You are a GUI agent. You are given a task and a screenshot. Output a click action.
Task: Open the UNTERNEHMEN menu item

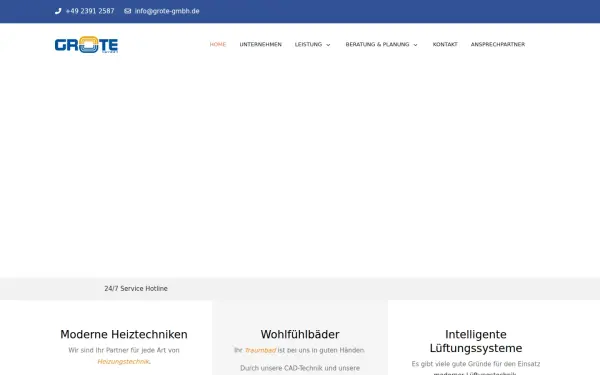[x=261, y=44]
